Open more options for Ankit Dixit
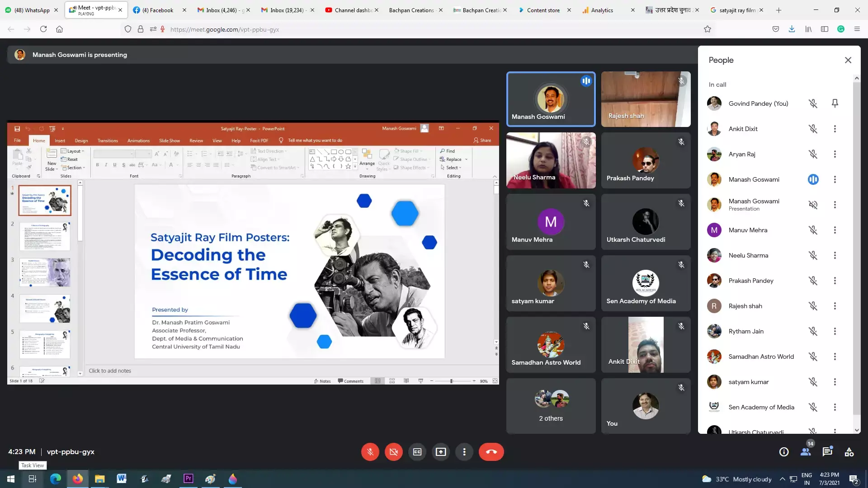 pyautogui.click(x=835, y=129)
